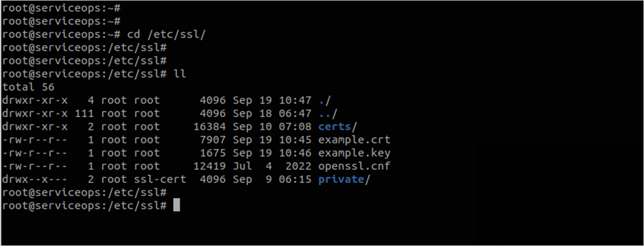Click the 'total 56' output line
Viewport: 644px width, 246px height.
[x=28, y=87]
